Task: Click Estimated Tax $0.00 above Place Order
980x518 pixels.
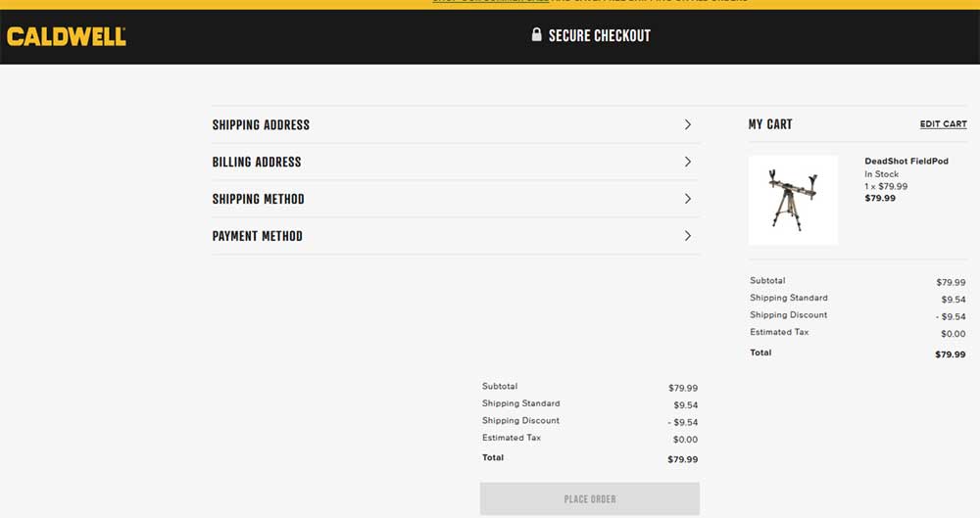Action: pos(685,440)
